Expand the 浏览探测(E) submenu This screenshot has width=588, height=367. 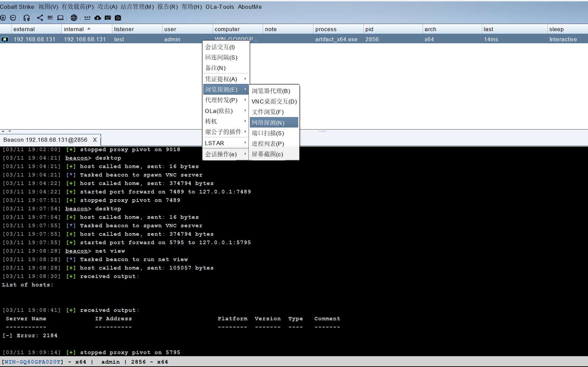tap(226, 90)
